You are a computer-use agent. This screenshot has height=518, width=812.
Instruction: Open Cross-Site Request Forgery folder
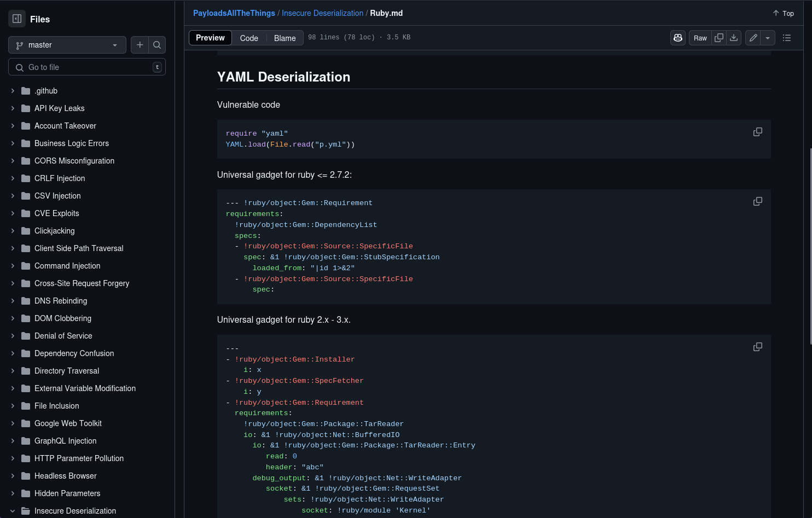pyautogui.click(x=82, y=283)
